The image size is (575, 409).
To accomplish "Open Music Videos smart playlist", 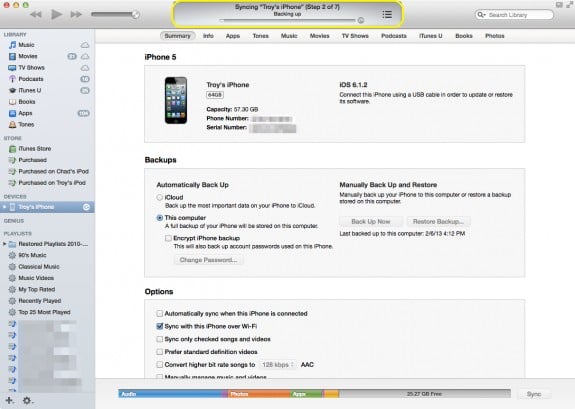I will tap(36, 278).
